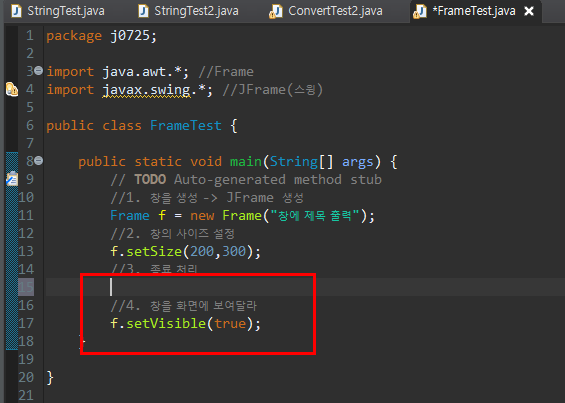The image size is (565, 403).
Task: Click the args parameter name
Action: [x=357, y=161]
